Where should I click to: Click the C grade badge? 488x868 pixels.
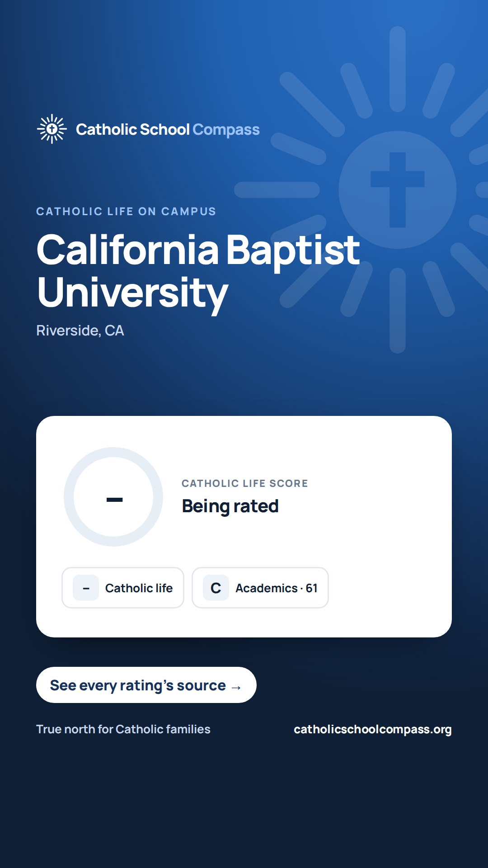coord(216,588)
